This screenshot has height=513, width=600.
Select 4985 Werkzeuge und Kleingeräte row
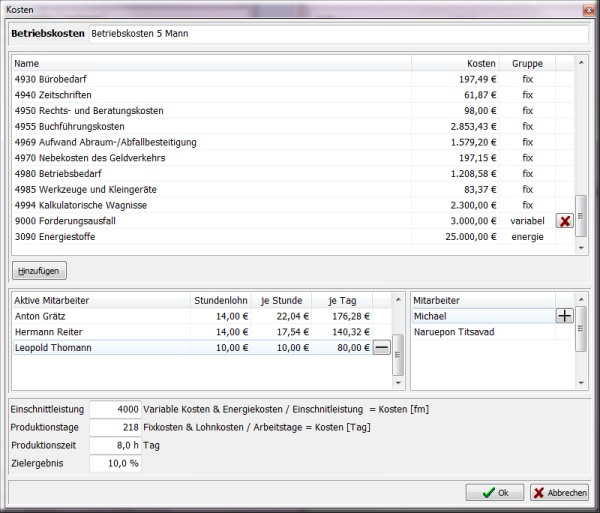click(x=293, y=189)
